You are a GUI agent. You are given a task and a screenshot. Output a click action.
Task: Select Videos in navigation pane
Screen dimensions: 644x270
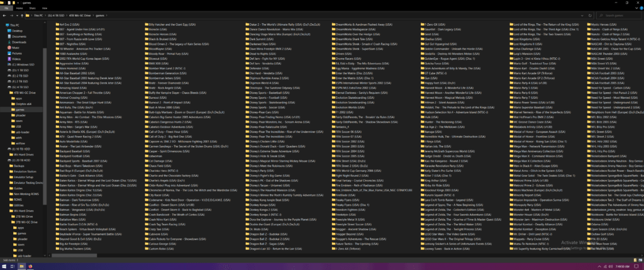(16, 59)
